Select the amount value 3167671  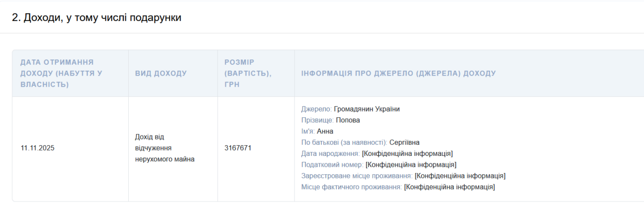[238, 148]
